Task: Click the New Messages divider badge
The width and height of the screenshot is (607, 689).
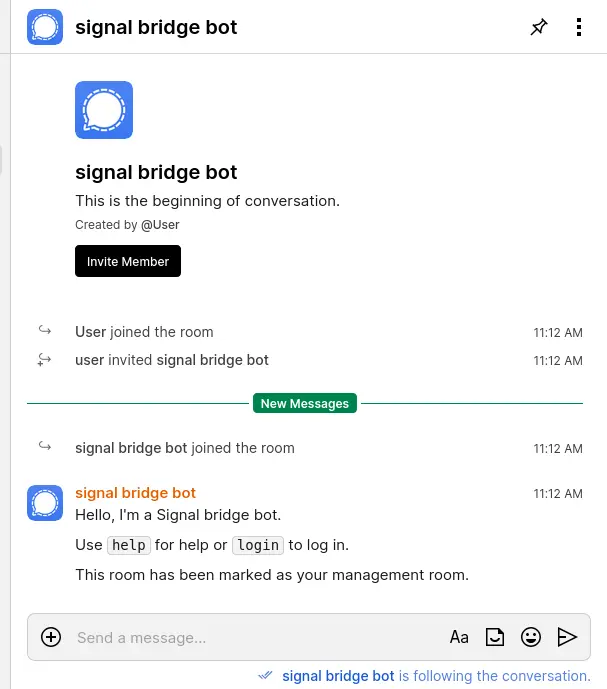Action: point(304,404)
